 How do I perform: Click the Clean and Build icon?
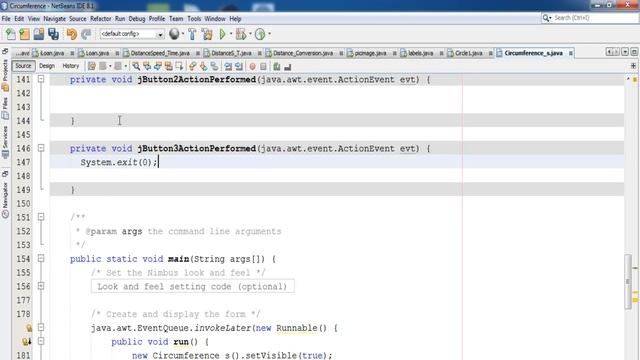207,34
